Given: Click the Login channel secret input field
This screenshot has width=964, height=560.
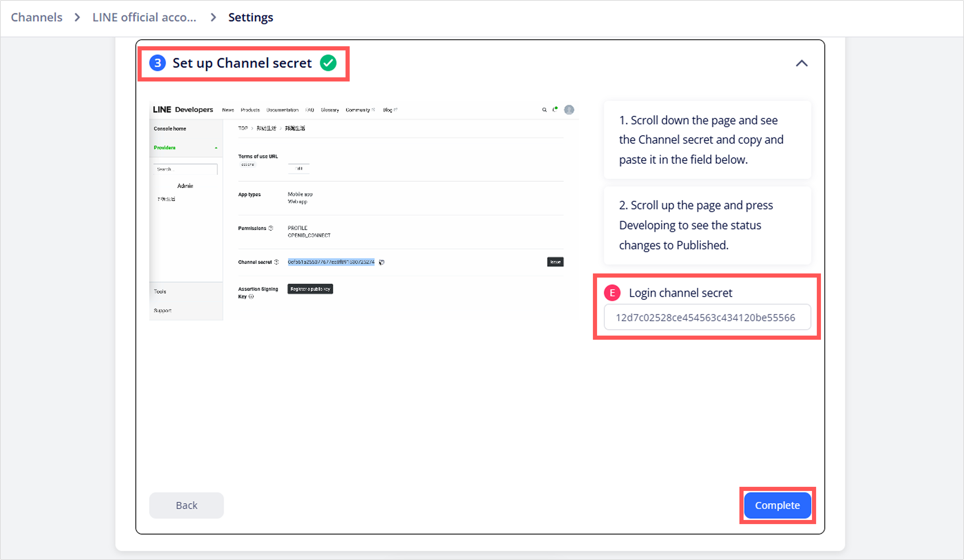Looking at the screenshot, I should click(x=707, y=317).
